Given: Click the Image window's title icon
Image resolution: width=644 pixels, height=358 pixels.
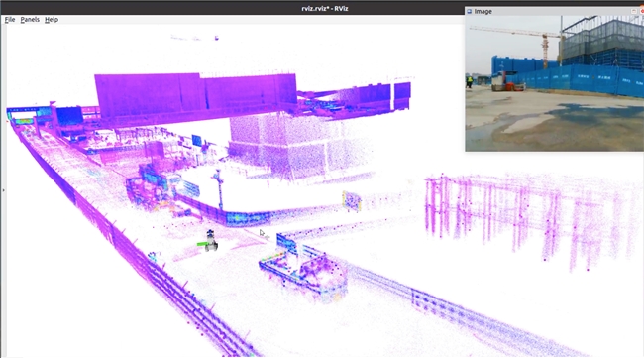Looking at the screenshot, I should coord(469,12).
